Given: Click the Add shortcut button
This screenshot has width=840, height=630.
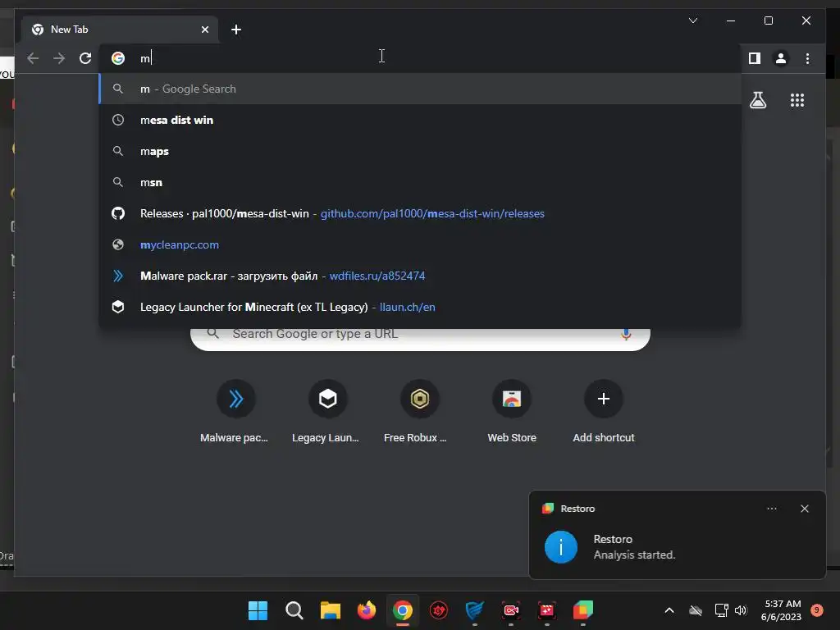Looking at the screenshot, I should click(x=604, y=412).
